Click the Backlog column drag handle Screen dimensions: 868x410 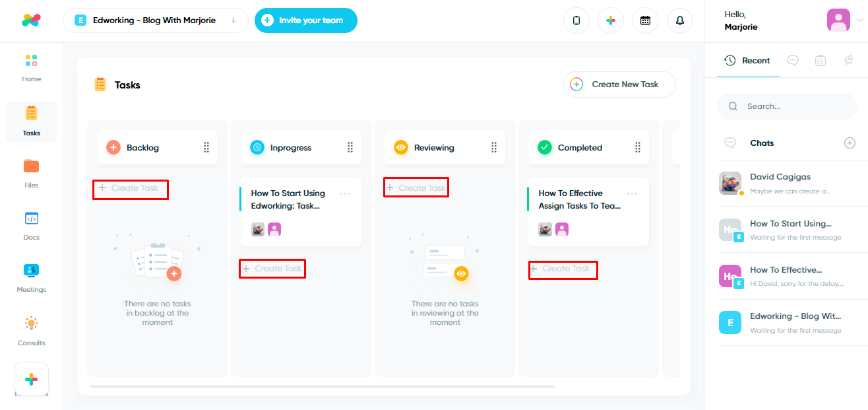point(206,147)
